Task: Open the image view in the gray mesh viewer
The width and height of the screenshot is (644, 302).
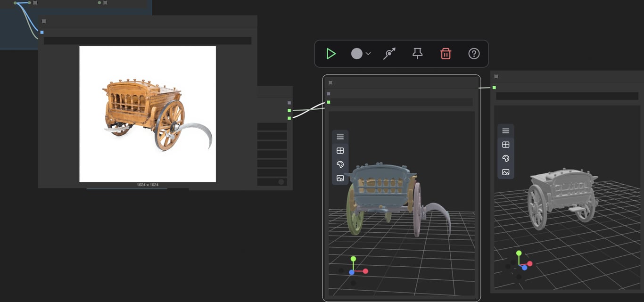Action: [x=505, y=172]
